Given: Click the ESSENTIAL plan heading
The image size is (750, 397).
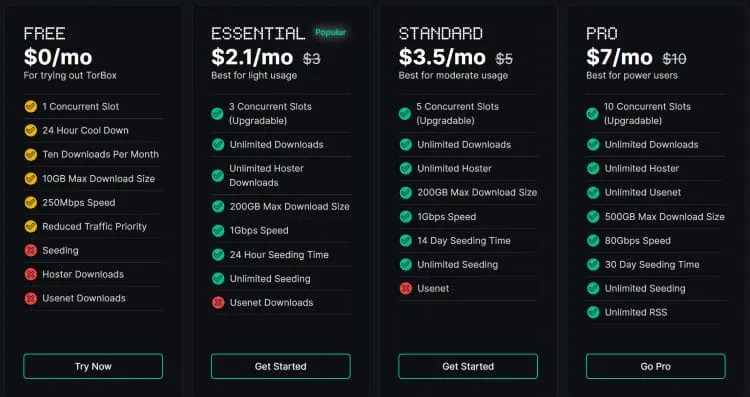Looking at the screenshot, I should 258,33.
